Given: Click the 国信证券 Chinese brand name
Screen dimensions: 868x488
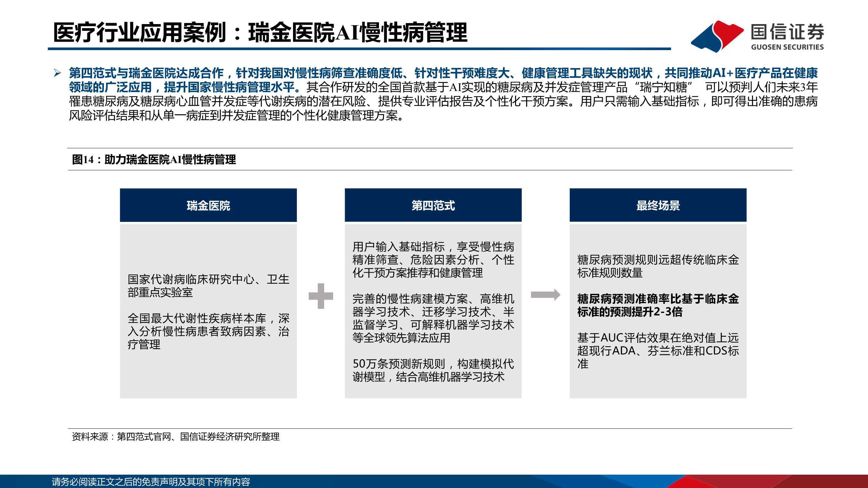Looking at the screenshot, I should [787, 32].
